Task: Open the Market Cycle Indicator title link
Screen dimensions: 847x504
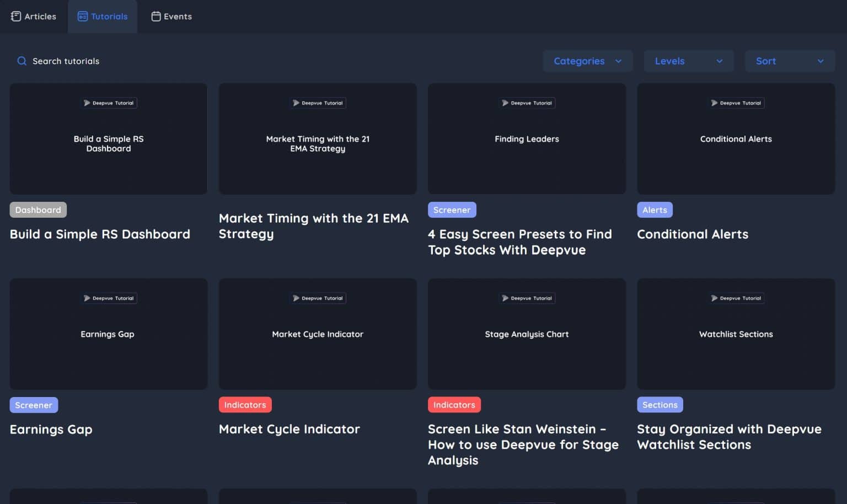Action: 290,430
